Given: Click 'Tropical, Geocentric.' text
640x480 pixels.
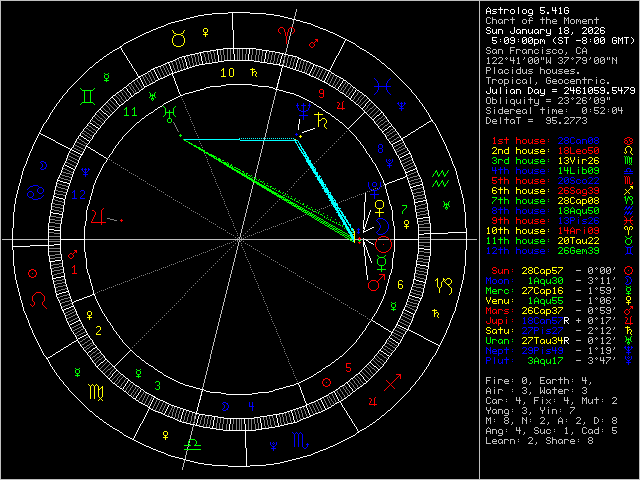Looking at the screenshot, I should pyautogui.click(x=548, y=81).
